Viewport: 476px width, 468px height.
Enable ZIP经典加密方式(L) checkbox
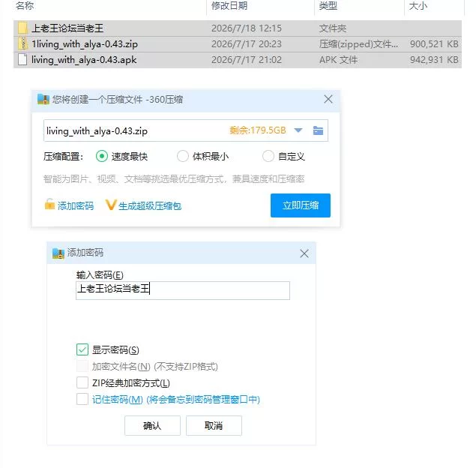click(x=82, y=382)
